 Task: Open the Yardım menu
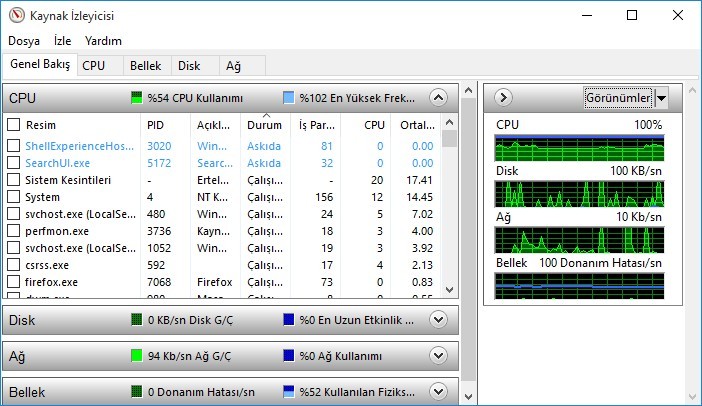click(x=103, y=41)
